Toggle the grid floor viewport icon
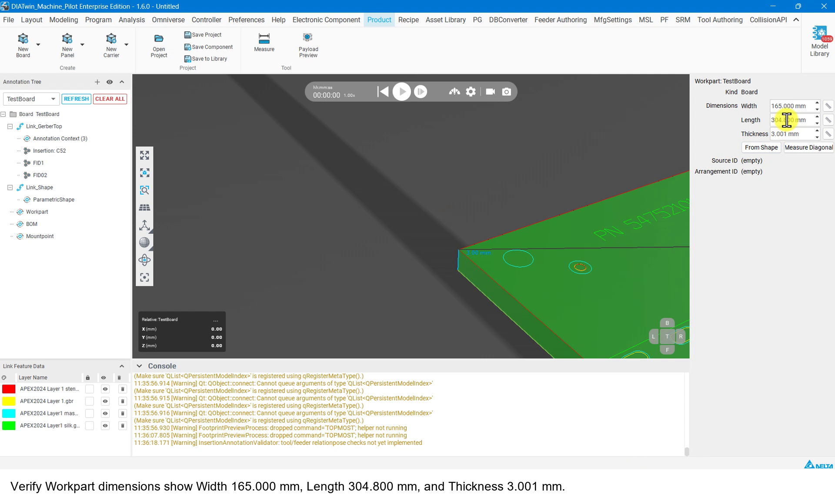835x504 pixels. pos(144,208)
